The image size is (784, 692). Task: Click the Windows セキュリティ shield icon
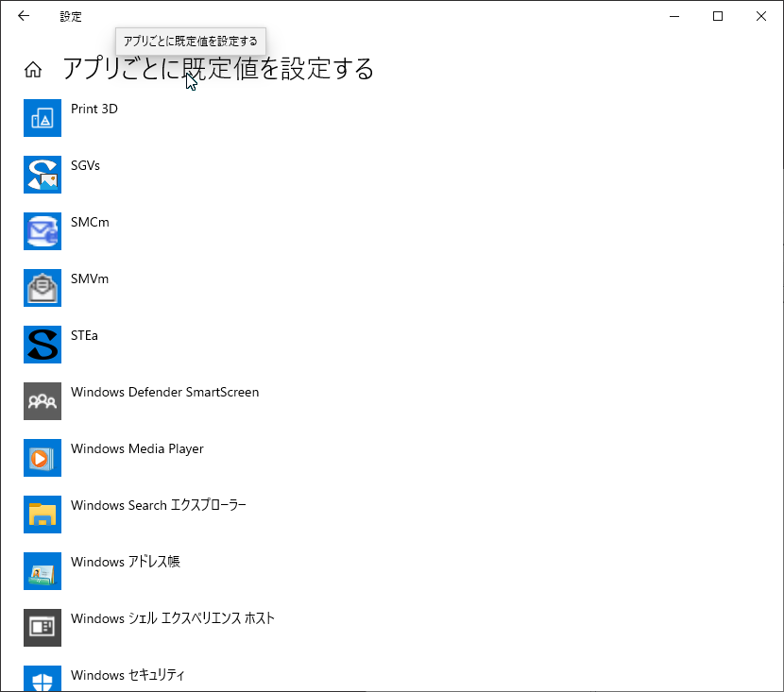coord(43,679)
